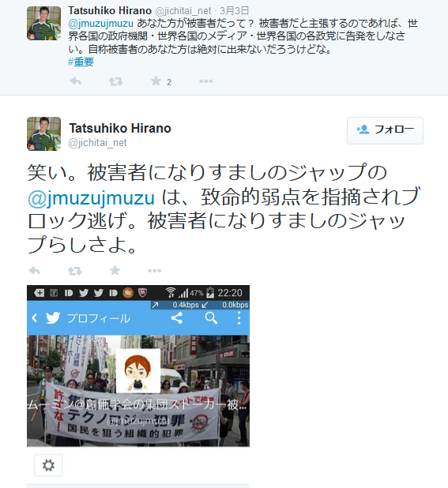Viewport: 448px width, 488px height.
Task: Reply to the upper tweet from March 3
Action: (75, 81)
